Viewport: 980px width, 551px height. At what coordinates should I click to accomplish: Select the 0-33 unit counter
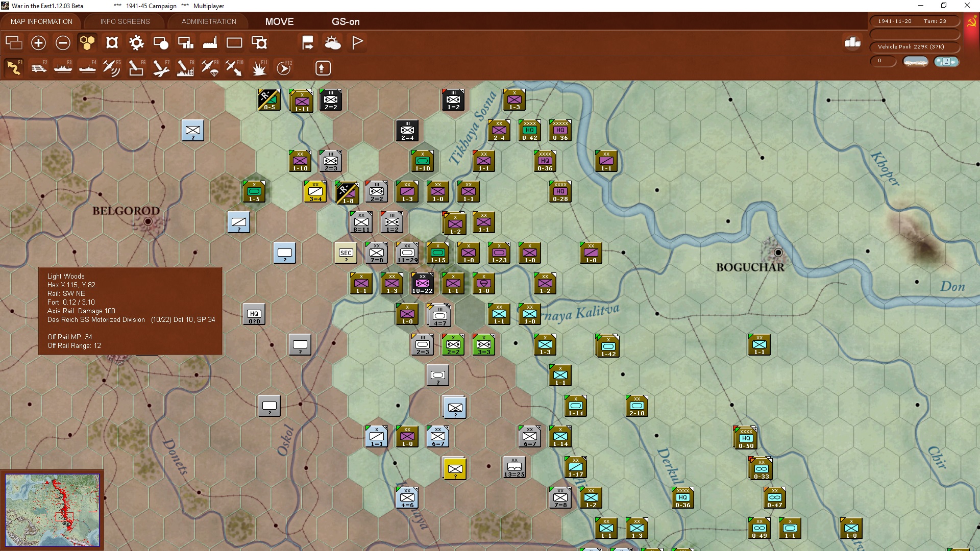point(762,469)
